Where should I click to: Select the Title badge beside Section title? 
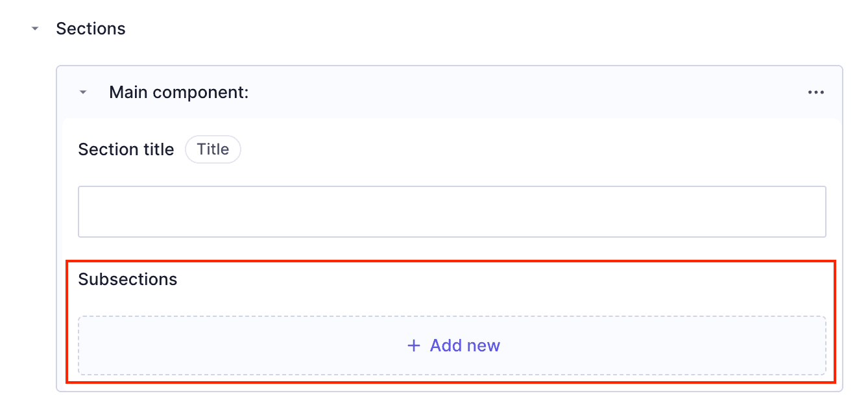point(213,149)
